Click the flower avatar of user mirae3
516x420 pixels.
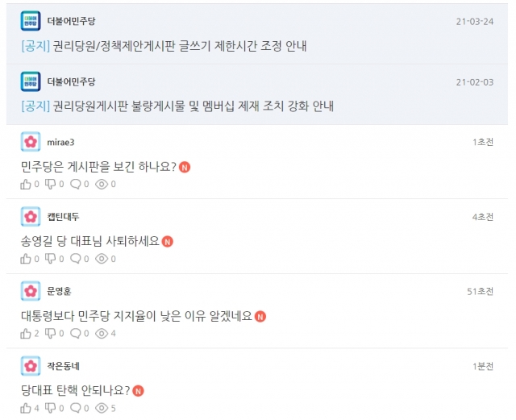(31, 142)
